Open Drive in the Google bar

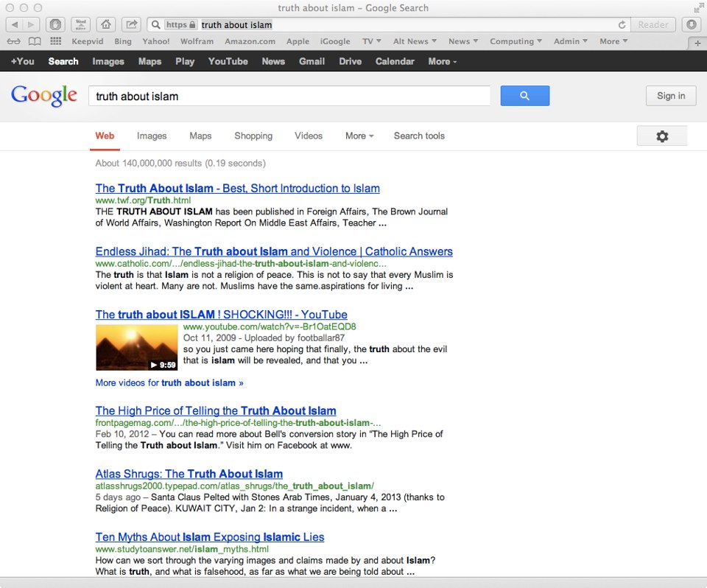(351, 61)
